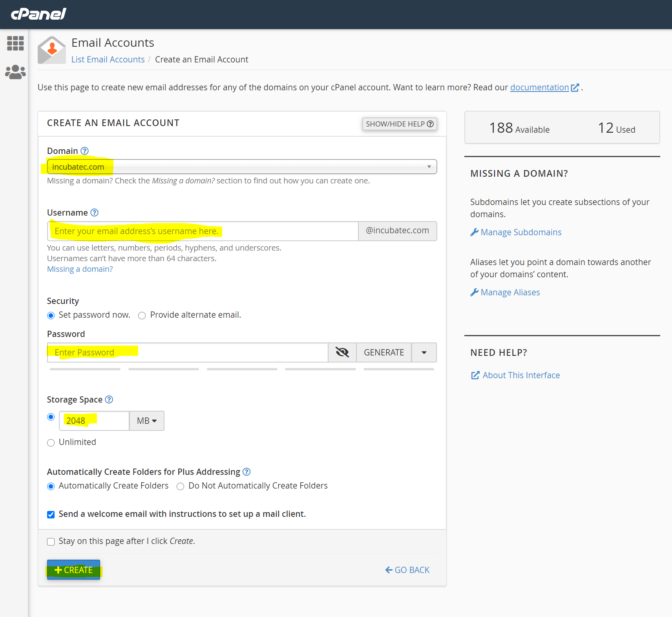Viewport: 672px width, 617px height.
Task: Click the Username help question mark icon
Action: [x=94, y=212]
